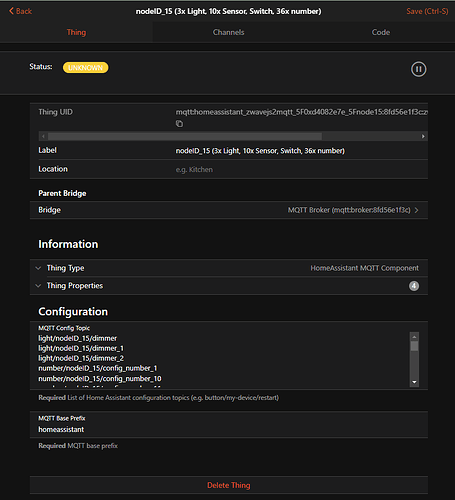Open the Channels tab
The image size is (455, 500).
pos(228,32)
